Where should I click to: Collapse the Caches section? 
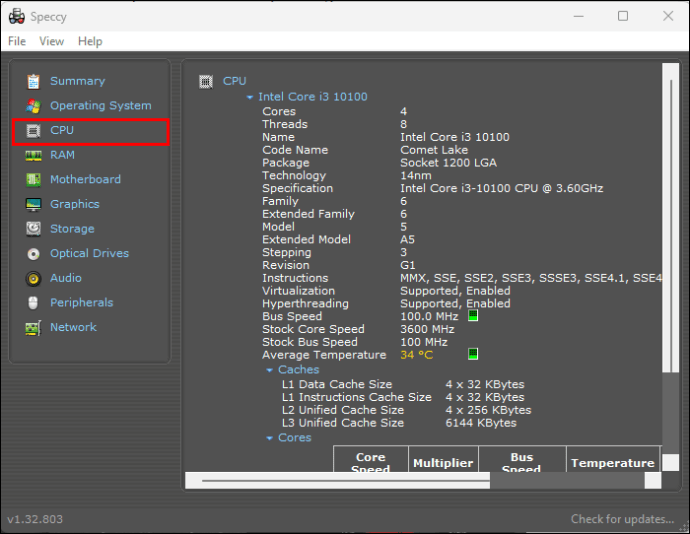pos(269,370)
